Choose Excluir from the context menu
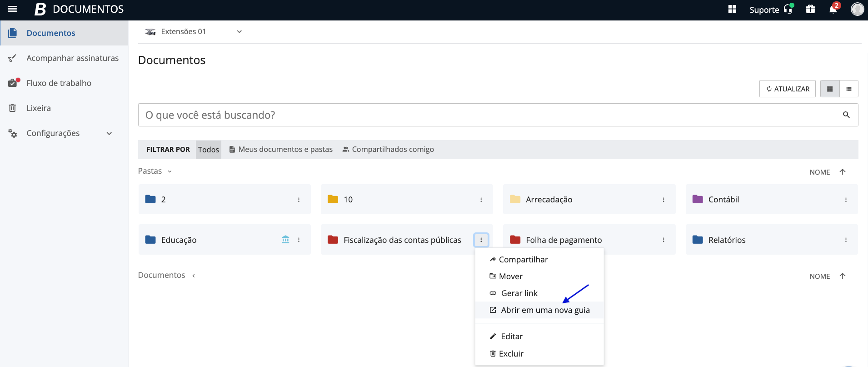Image resolution: width=868 pixels, height=367 pixels. coord(511,354)
